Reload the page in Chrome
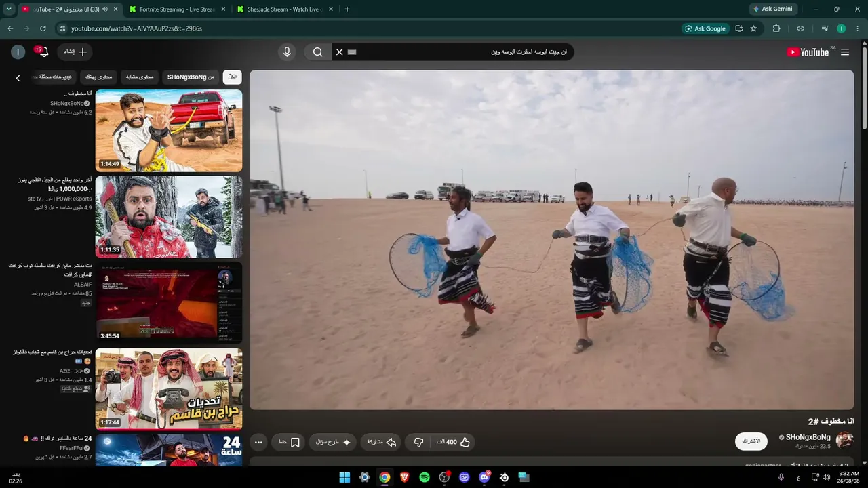The height and width of the screenshot is (488, 868). click(43, 28)
